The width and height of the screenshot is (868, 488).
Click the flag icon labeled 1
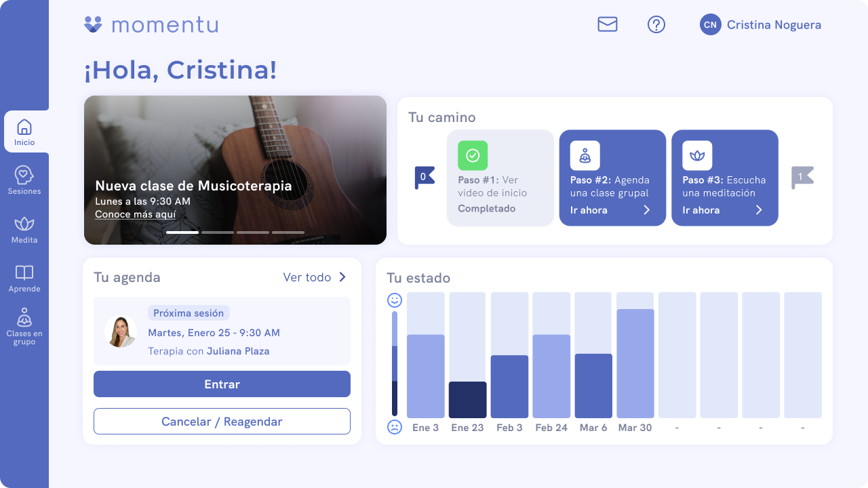pyautogui.click(x=803, y=178)
